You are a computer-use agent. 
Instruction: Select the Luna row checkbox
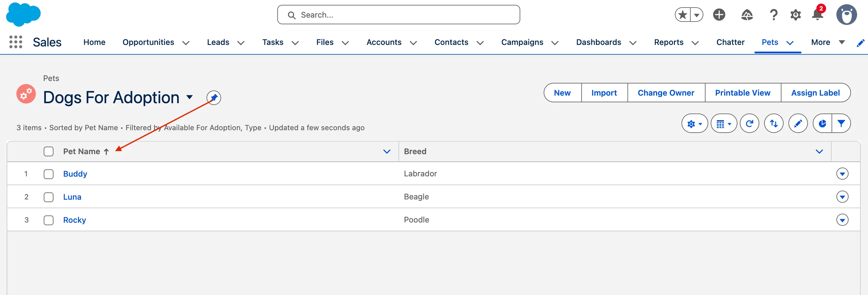tap(49, 197)
